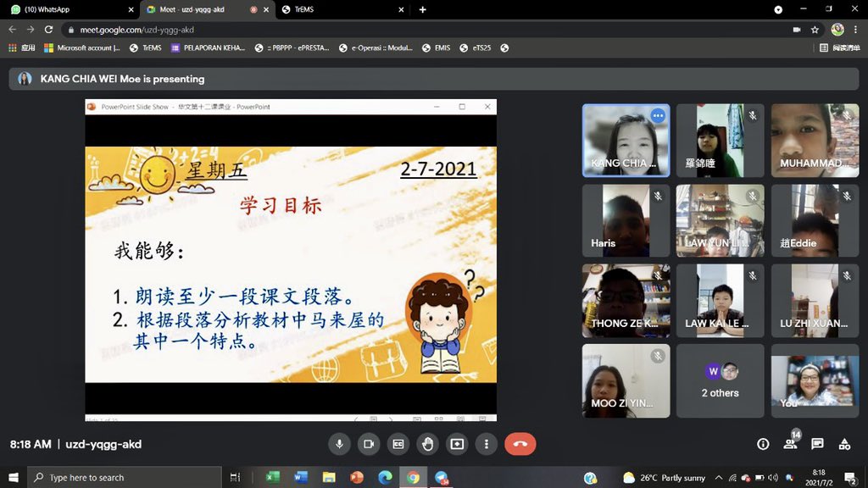Mute the microphone in Meet
Screen dimensions: 868x488
point(339,444)
